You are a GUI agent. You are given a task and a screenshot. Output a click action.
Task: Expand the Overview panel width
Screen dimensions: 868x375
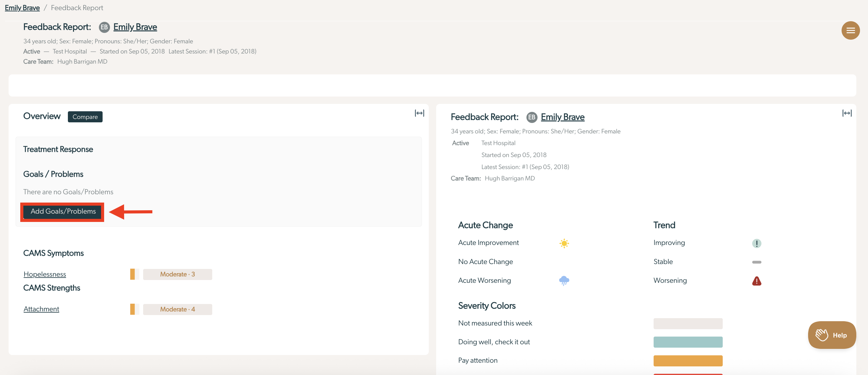click(x=419, y=113)
